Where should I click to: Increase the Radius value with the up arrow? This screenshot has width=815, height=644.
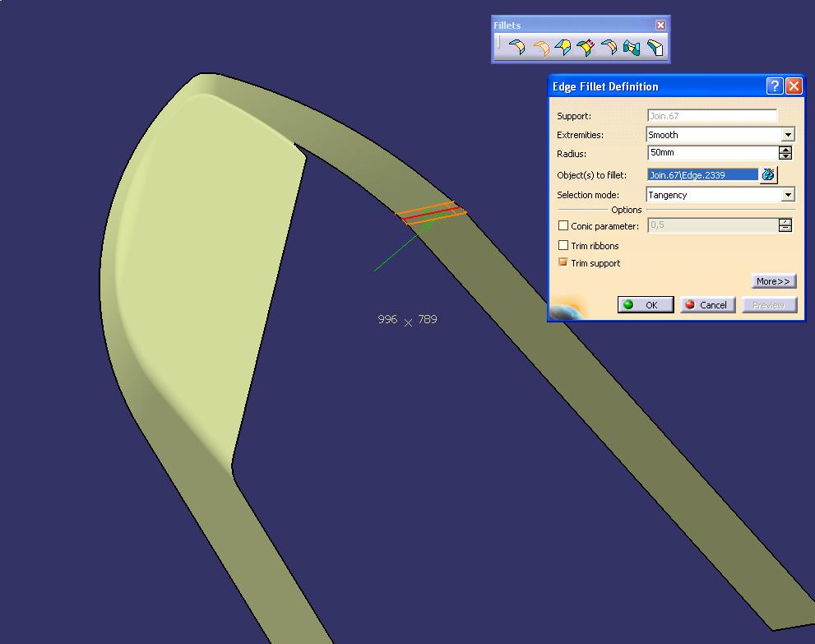point(785,149)
